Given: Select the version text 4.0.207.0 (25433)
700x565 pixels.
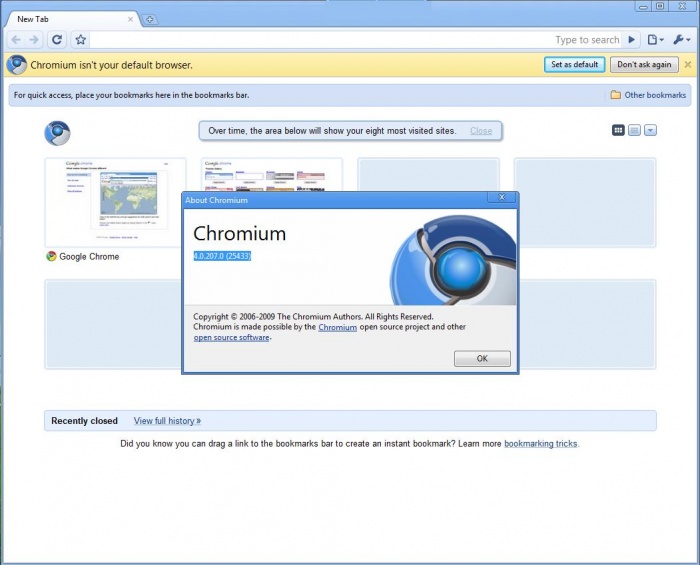Looking at the screenshot, I should click(x=222, y=256).
